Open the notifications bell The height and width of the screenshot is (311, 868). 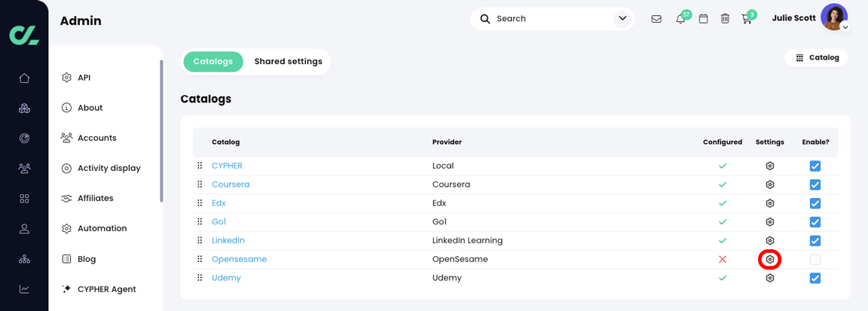coord(680,19)
